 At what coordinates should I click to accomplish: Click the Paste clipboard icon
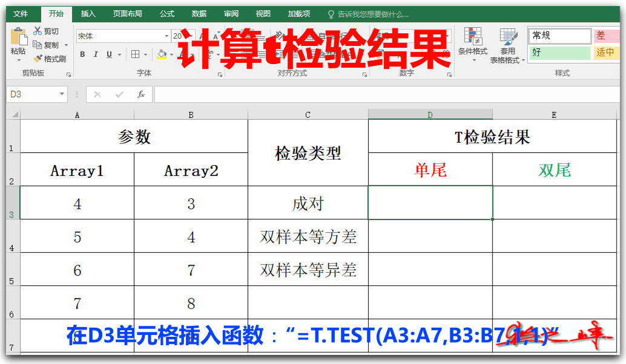18,37
